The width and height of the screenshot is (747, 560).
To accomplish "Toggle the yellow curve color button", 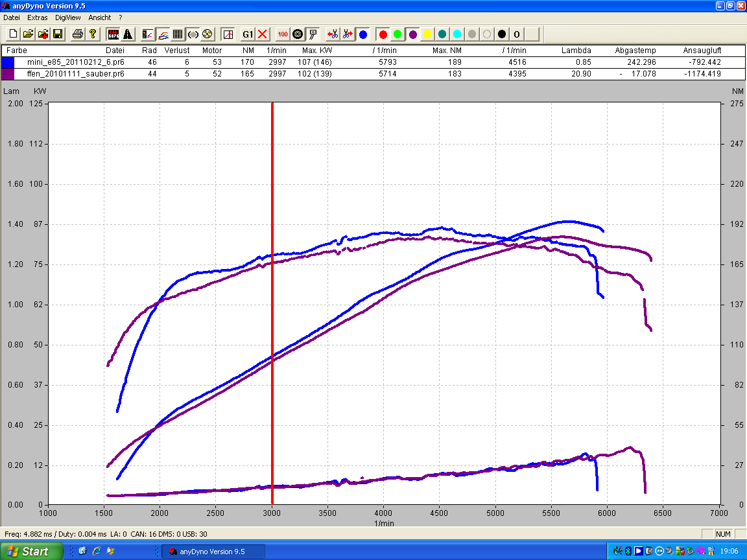I will pyautogui.click(x=427, y=34).
